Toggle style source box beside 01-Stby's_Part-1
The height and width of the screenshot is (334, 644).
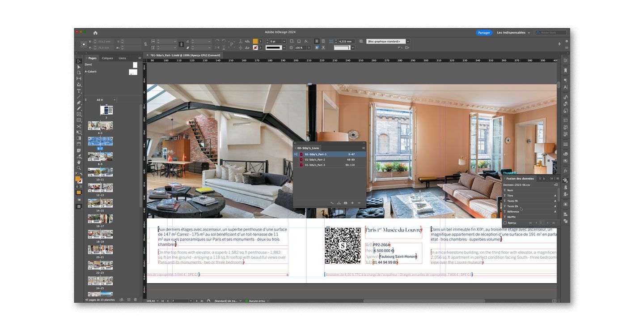(296, 154)
